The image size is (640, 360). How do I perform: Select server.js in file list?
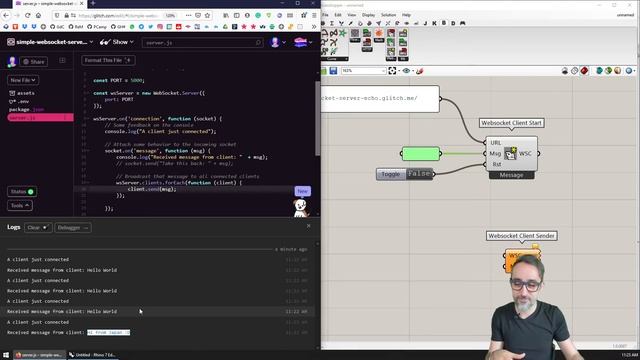pos(40,118)
